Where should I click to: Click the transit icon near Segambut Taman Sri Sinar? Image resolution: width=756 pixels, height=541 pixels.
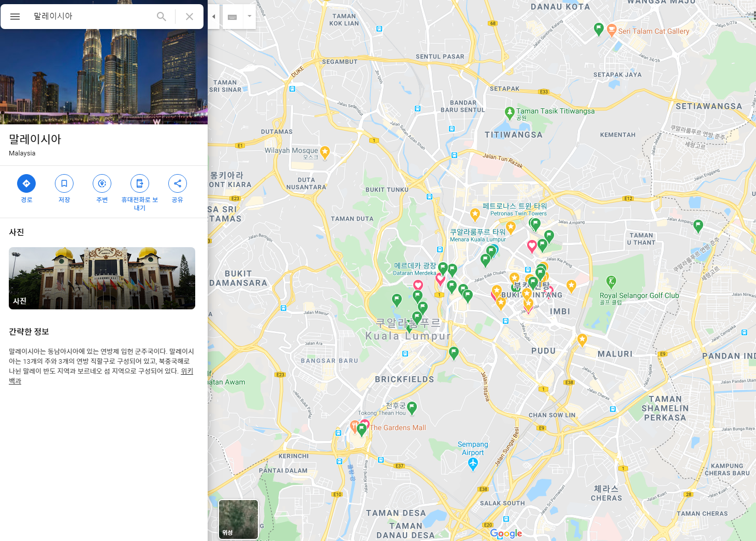pos(293,89)
